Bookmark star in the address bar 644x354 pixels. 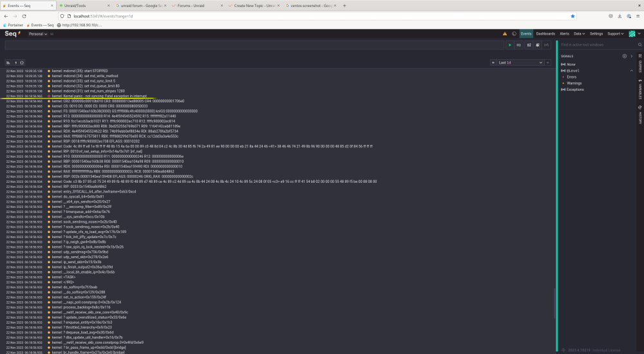point(573,16)
